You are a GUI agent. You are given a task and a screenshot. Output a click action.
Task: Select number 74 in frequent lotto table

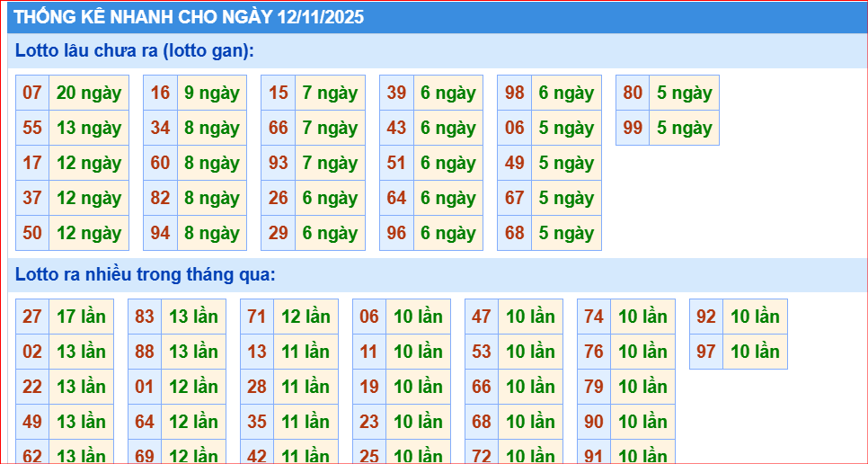click(x=594, y=317)
